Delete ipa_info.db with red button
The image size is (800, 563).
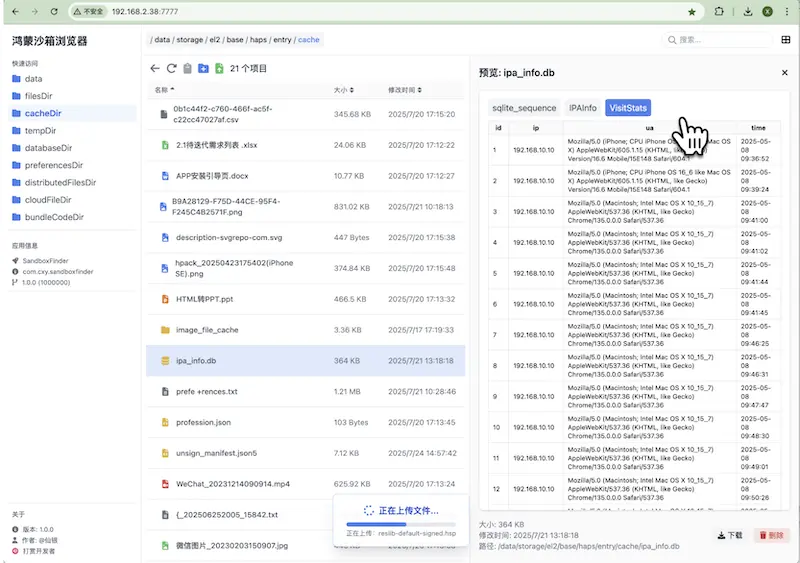(x=771, y=535)
